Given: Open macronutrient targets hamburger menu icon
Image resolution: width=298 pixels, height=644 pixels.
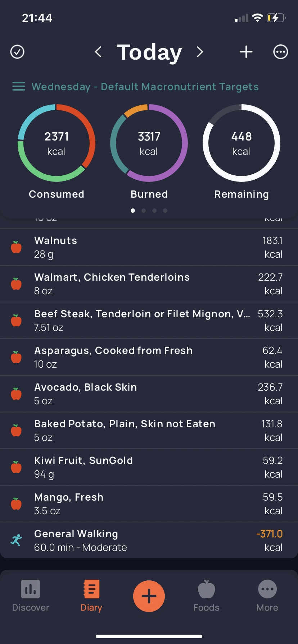Looking at the screenshot, I should (19, 87).
